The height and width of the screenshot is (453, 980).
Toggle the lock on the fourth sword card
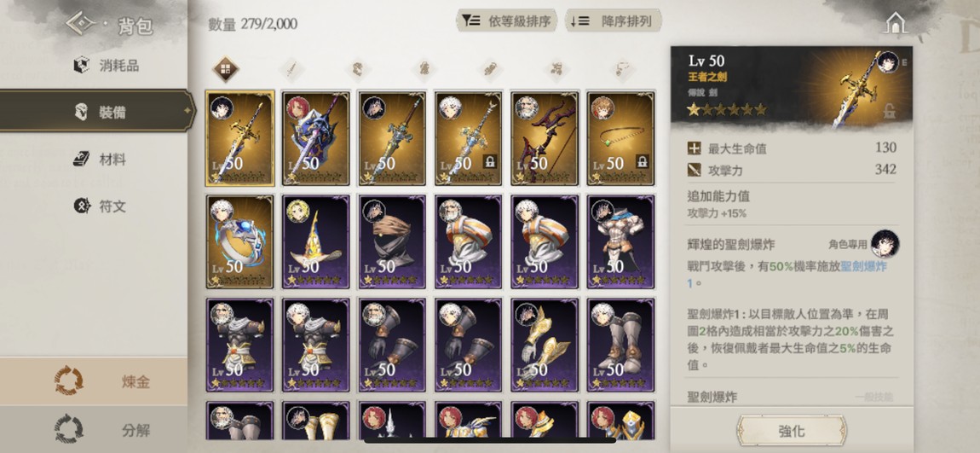490,161
